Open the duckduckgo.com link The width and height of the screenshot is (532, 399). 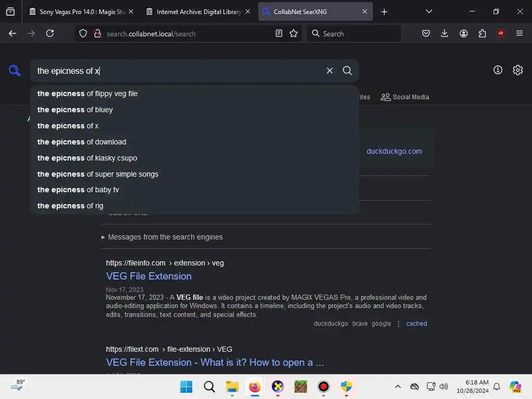coord(394,151)
